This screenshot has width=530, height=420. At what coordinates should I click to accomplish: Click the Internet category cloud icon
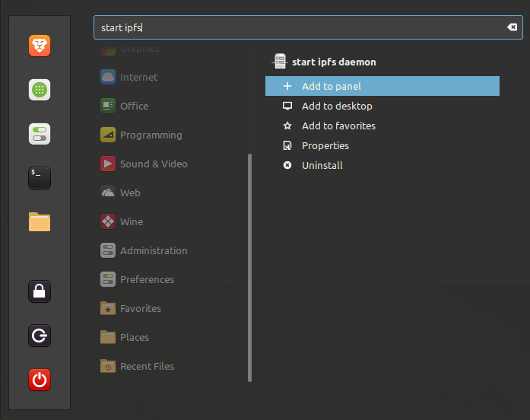(x=108, y=77)
